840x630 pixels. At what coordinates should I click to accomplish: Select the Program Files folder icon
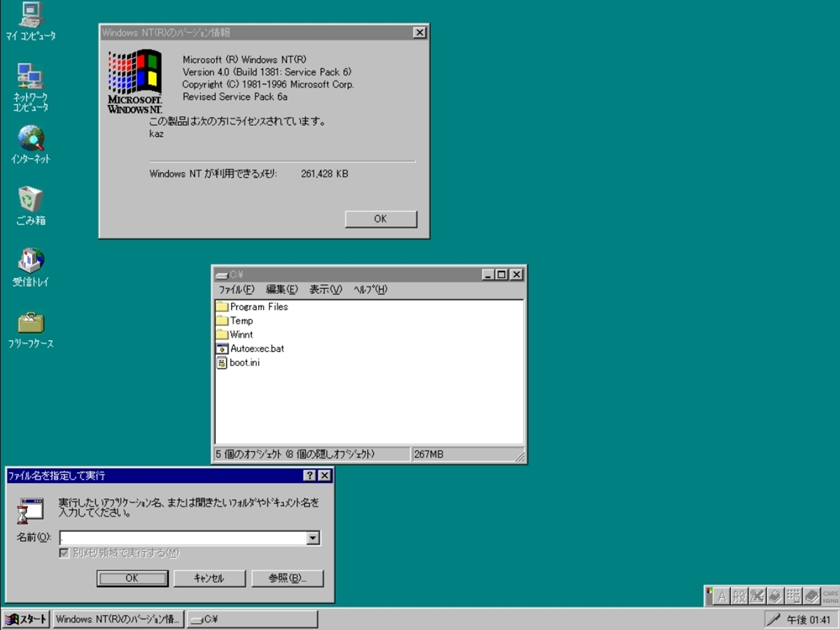point(222,307)
